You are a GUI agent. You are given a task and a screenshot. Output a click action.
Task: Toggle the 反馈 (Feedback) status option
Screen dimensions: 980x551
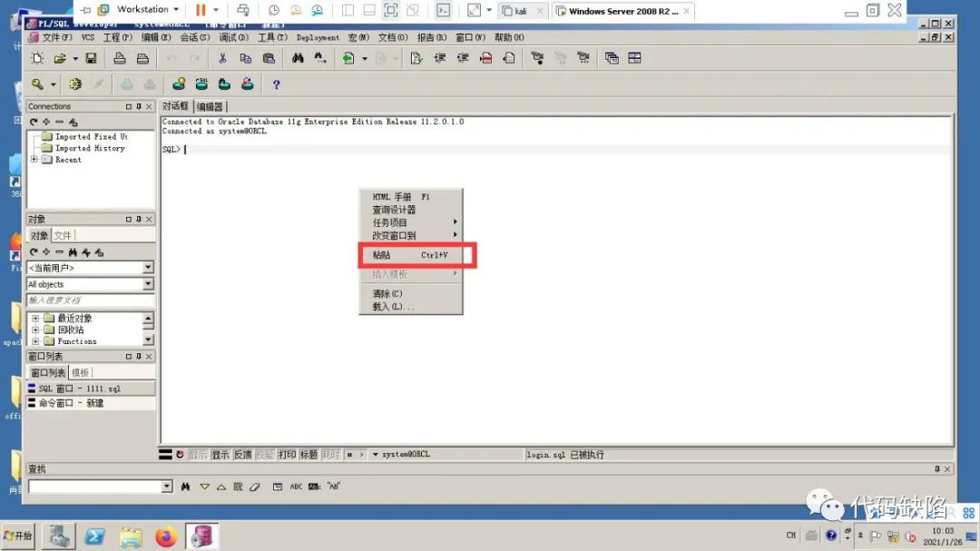242,455
